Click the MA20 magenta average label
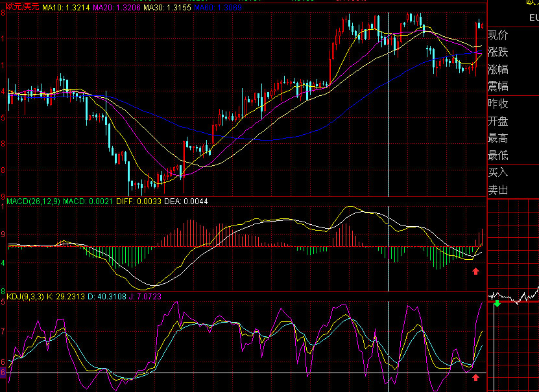The height and width of the screenshot is (392, 539). coord(117,7)
